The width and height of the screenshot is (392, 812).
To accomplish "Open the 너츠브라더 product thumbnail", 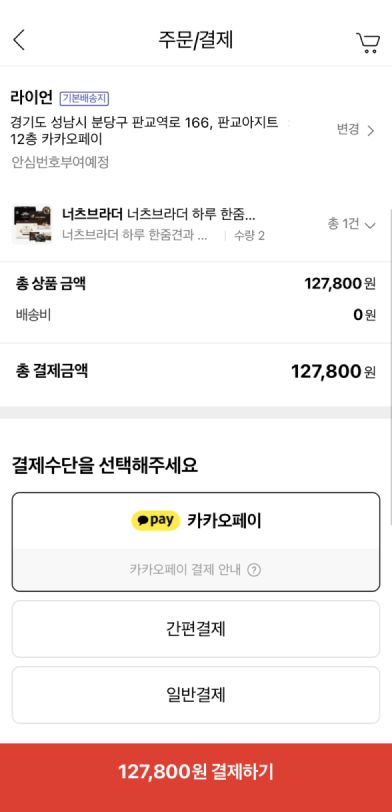I will click(x=32, y=224).
